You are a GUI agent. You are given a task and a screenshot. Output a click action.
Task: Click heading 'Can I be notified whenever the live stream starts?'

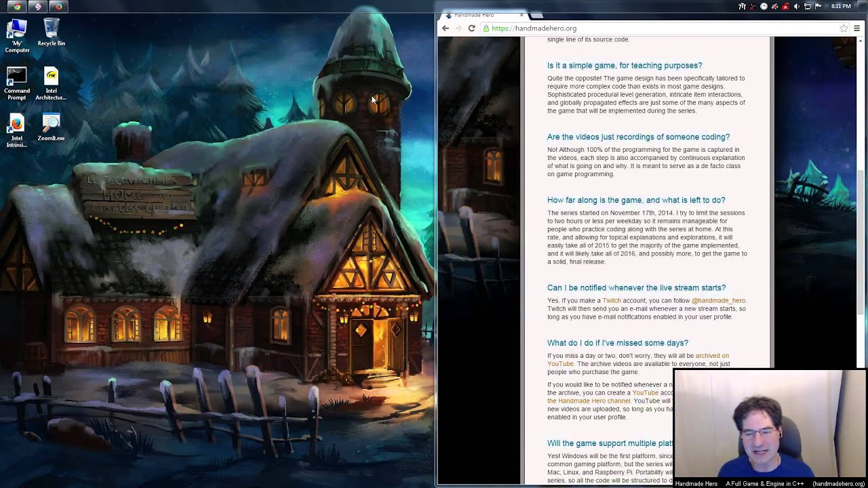[x=636, y=288]
